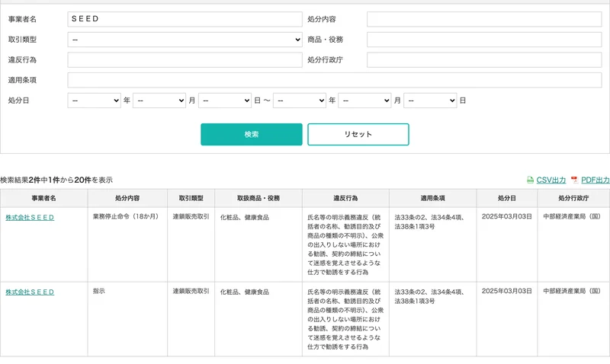The width and height of the screenshot is (610, 364).
Task: Open 株式会社SEED link in 業務停止命令 row
Action: (x=30, y=217)
